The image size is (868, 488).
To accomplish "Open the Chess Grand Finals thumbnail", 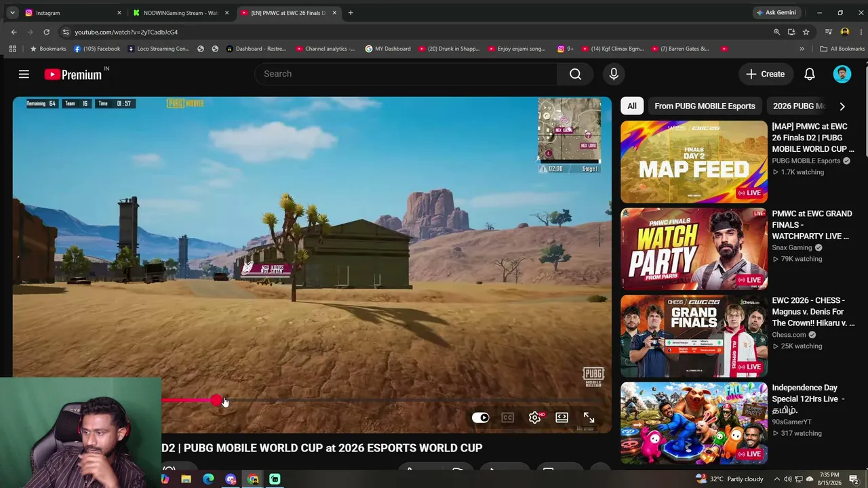I will [694, 336].
